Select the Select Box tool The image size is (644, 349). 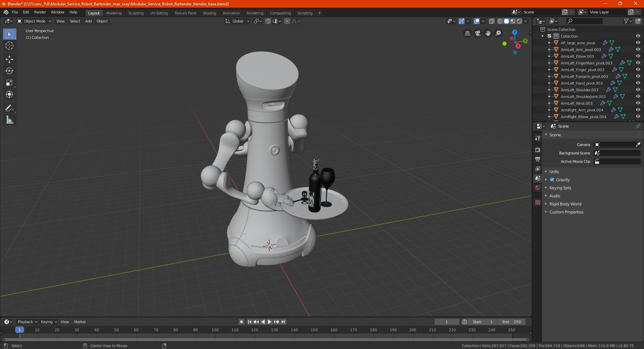click(x=9, y=34)
